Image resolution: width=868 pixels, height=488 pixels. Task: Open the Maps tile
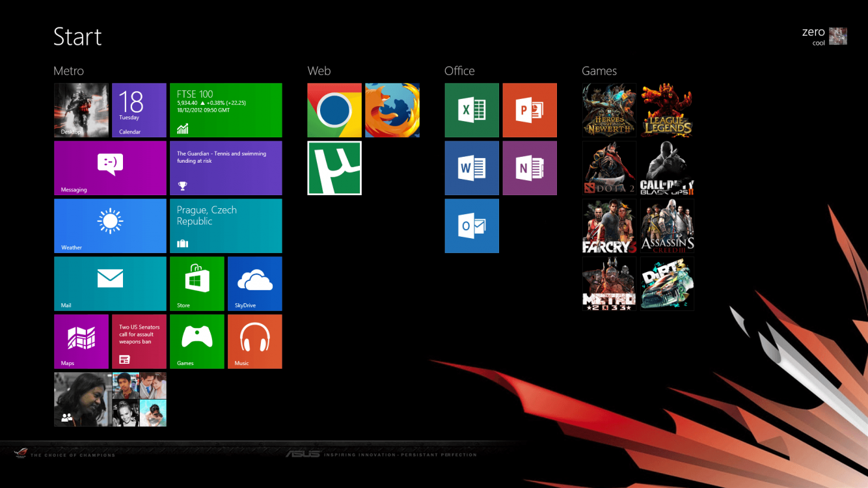coord(81,342)
